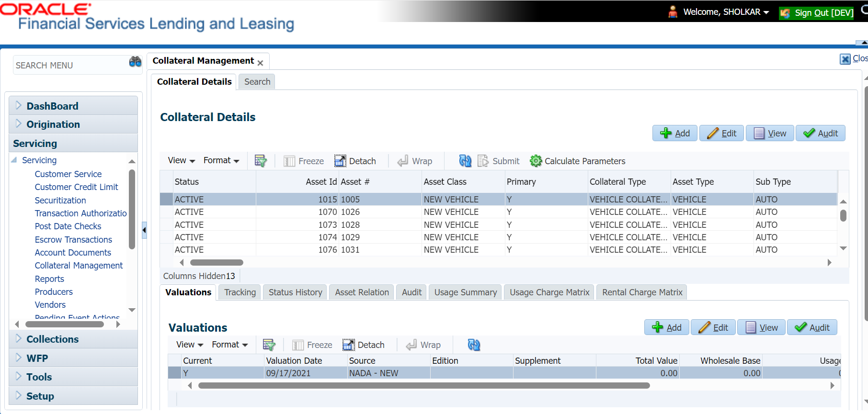Collapse the left navigation panel splitter
Viewport: 868px width, 414px height.
[x=144, y=230]
